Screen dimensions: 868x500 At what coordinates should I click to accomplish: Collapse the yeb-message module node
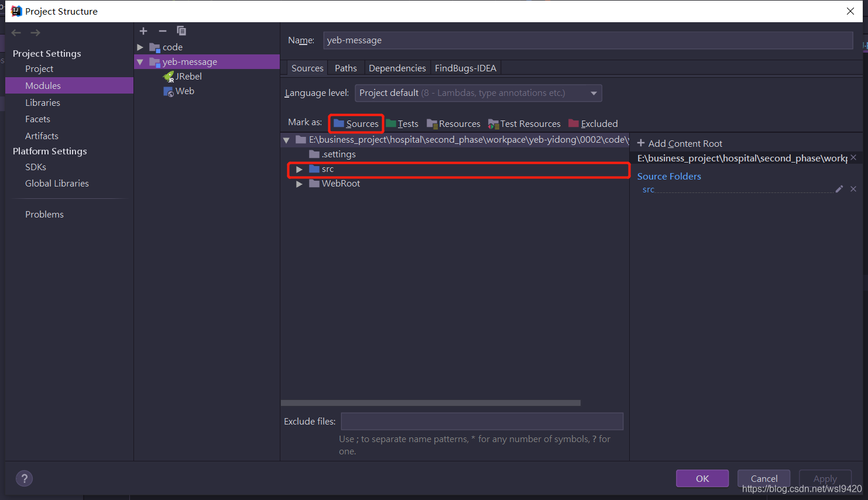140,62
